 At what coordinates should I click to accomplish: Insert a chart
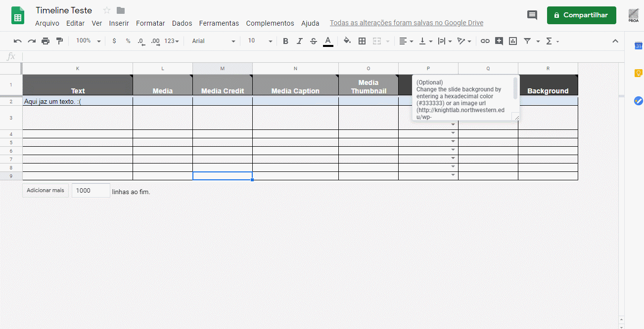513,41
